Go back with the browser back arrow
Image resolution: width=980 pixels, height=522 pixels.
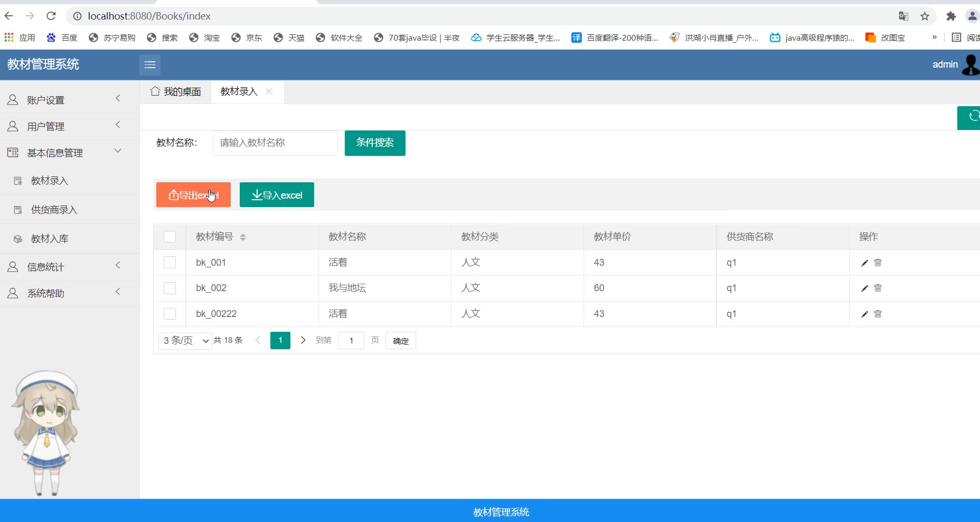tap(9, 16)
